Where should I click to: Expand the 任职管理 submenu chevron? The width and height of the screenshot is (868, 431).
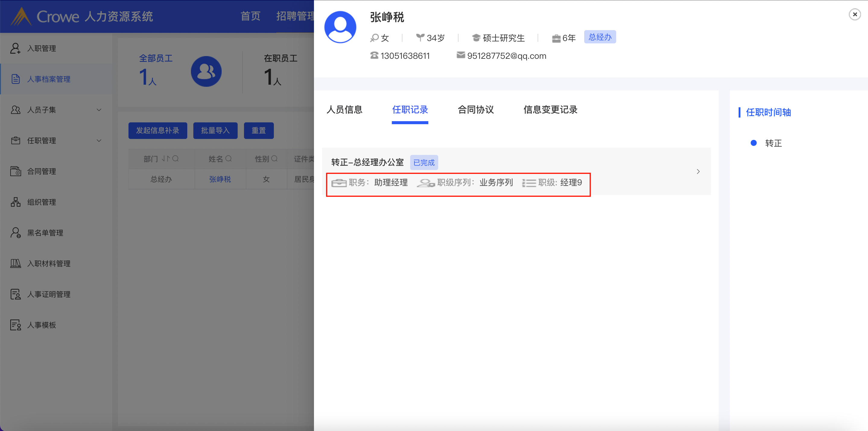pyautogui.click(x=99, y=140)
